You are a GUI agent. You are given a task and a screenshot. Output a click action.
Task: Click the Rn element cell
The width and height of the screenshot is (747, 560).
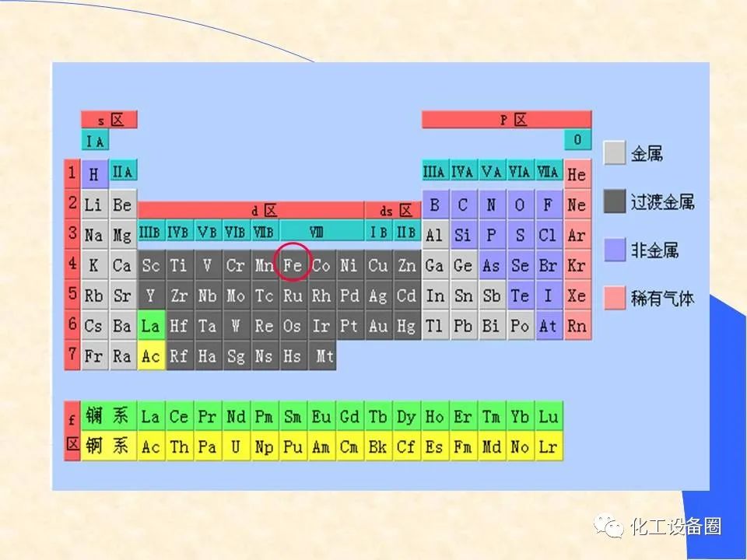[577, 327]
